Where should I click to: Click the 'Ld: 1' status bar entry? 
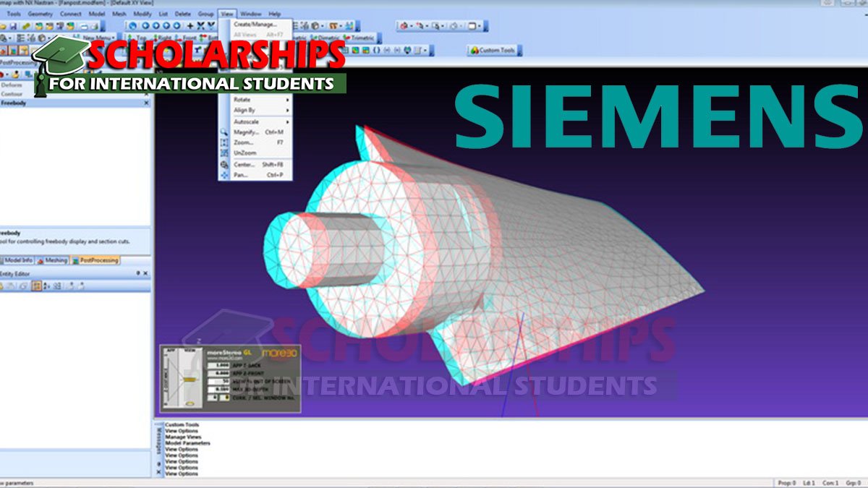click(809, 483)
